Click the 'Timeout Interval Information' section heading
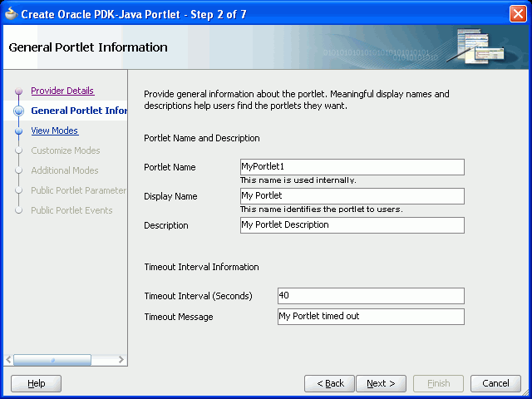 point(201,267)
